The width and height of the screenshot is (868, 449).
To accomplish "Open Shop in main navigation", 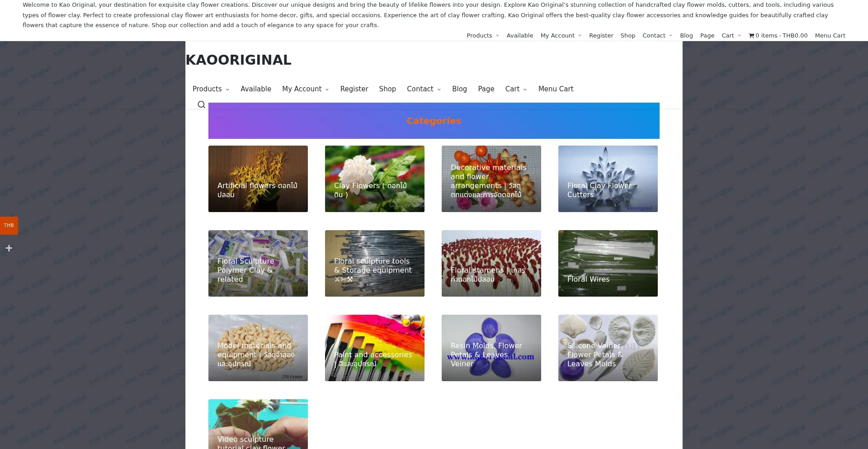I will [x=387, y=89].
